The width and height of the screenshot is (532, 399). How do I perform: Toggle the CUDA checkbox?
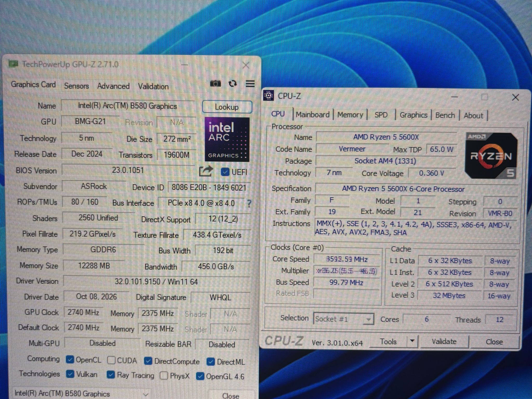coord(111,360)
